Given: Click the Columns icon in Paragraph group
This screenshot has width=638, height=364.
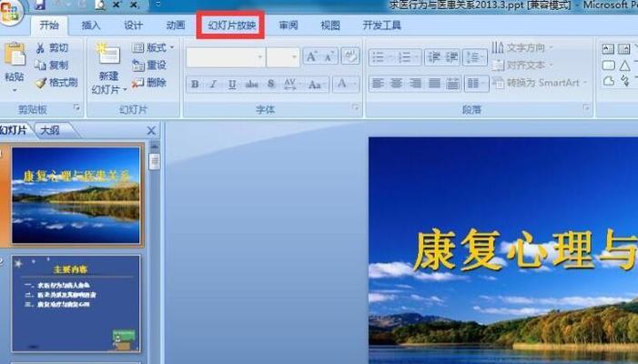Looking at the screenshot, I should click(x=477, y=84).
